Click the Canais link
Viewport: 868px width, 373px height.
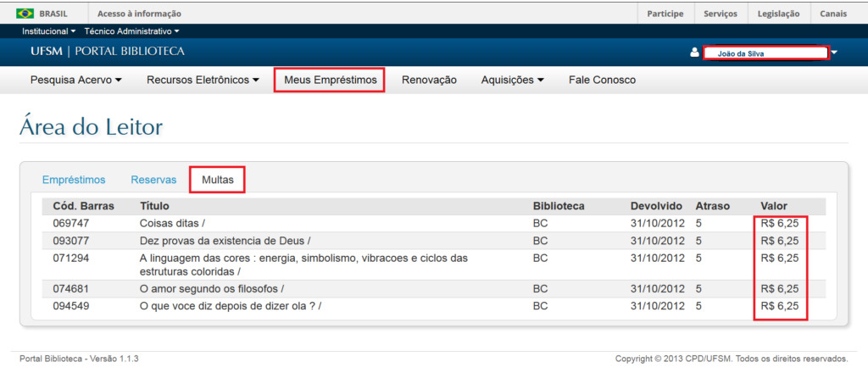tap(833, 14)
